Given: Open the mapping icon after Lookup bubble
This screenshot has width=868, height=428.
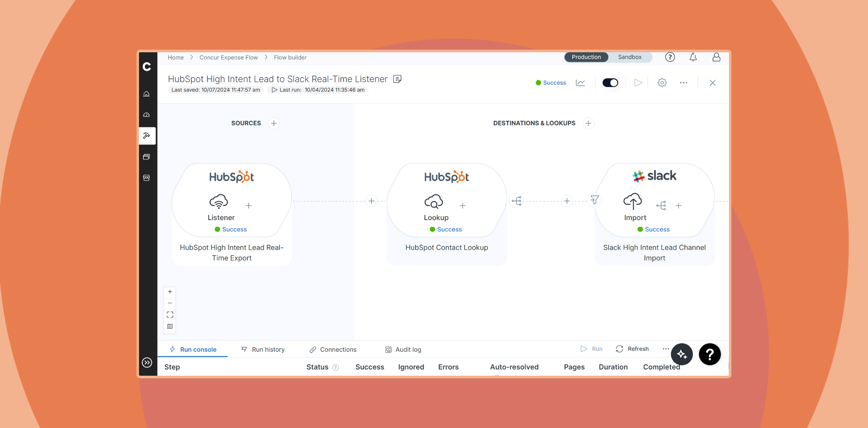Looking at the screenshot, I should coord(517,201).
